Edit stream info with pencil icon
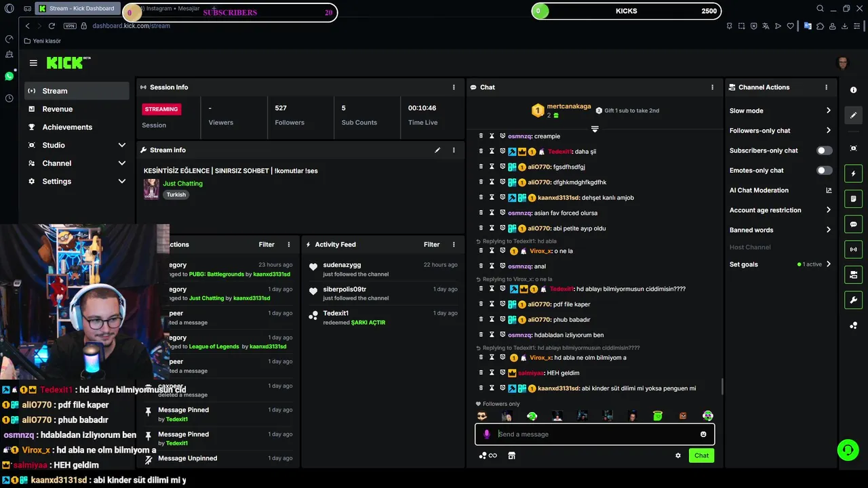Viewport: 868px width, 488px height. point(437,150)
